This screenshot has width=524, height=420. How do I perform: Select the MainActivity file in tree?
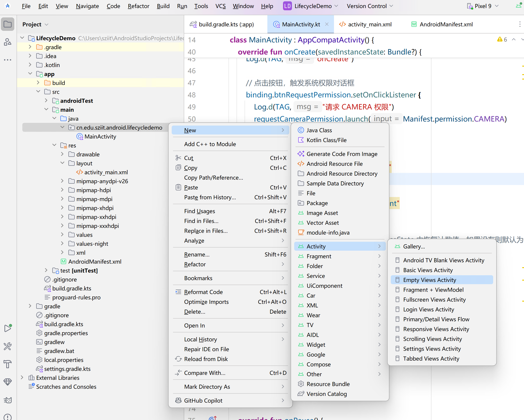(100, 136)
